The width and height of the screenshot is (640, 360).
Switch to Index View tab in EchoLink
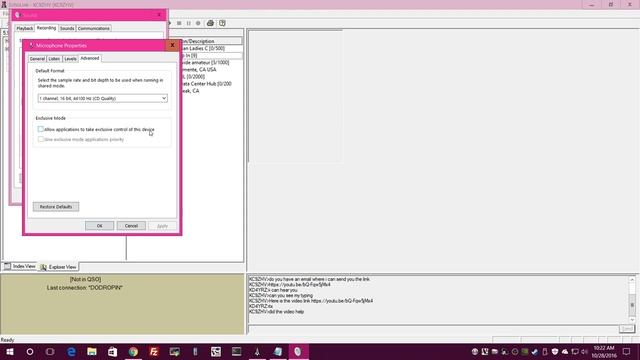(20, 266)
